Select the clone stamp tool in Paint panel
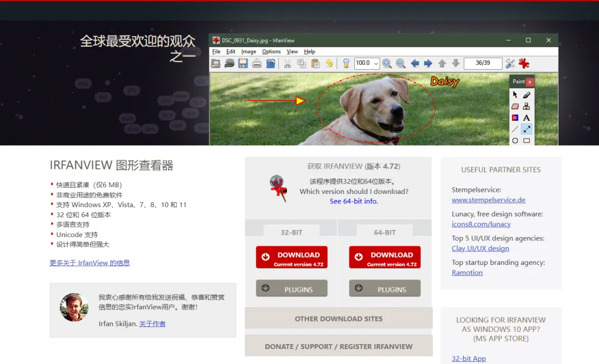 coord(526,106)
